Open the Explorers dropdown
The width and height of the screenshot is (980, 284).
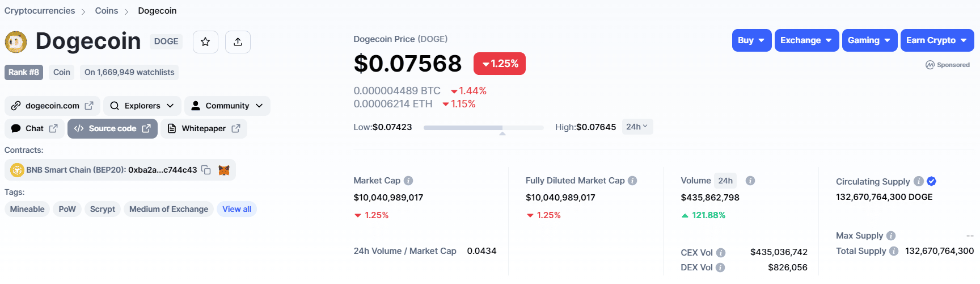pyautogui.click(x=142, y=106)
